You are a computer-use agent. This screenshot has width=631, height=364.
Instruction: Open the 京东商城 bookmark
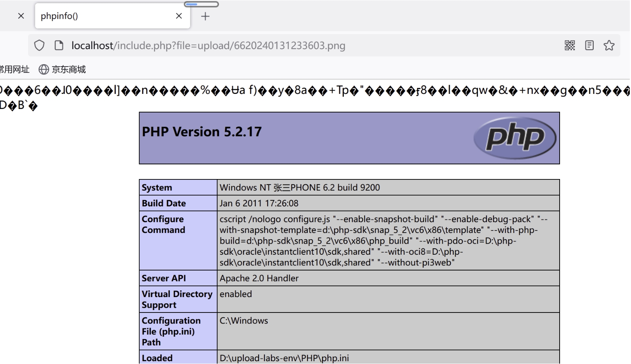62,70
